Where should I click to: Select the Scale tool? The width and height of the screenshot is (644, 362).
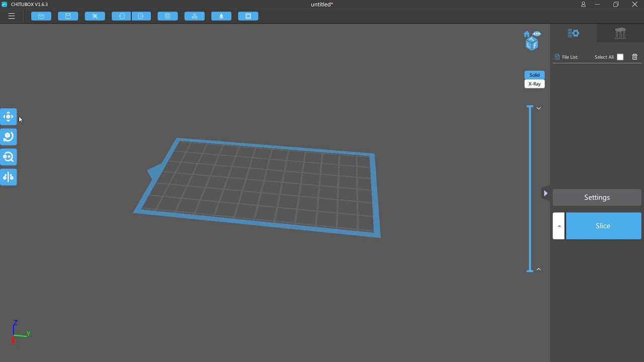tap(9, 157)
